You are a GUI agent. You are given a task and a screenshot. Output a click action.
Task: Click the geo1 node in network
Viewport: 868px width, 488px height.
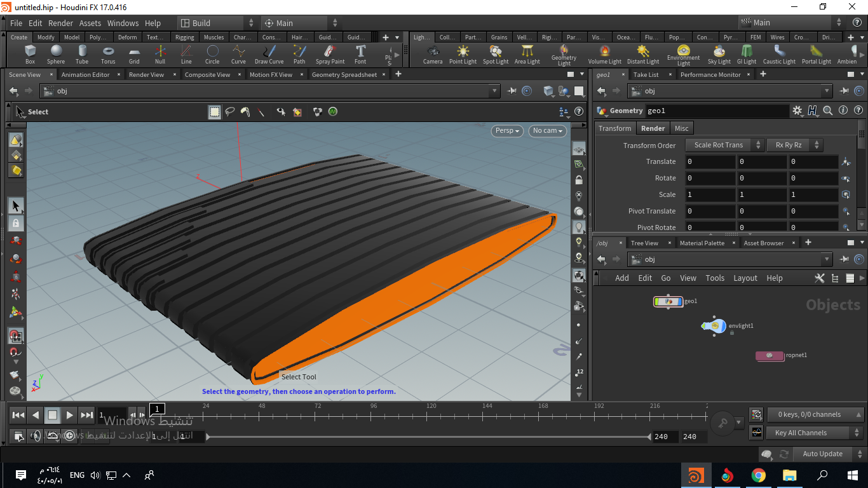(x=668, y=301)
